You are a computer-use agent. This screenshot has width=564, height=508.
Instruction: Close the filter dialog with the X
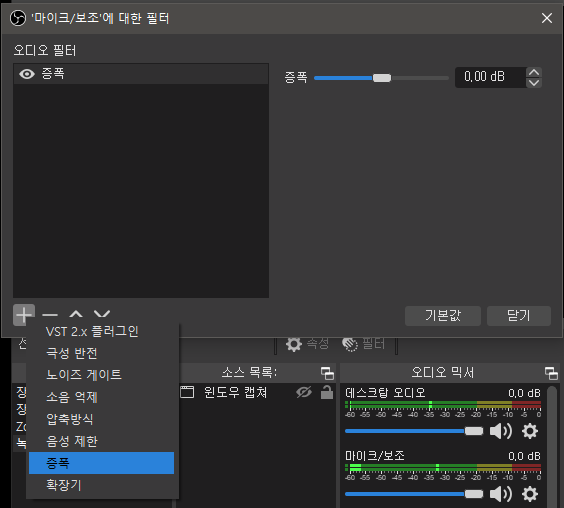pos(547,18)
